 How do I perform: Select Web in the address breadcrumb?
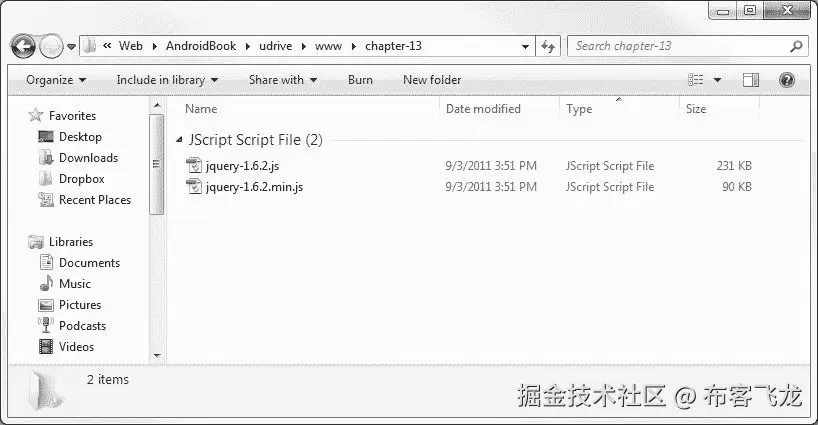(x=130, y=46)
